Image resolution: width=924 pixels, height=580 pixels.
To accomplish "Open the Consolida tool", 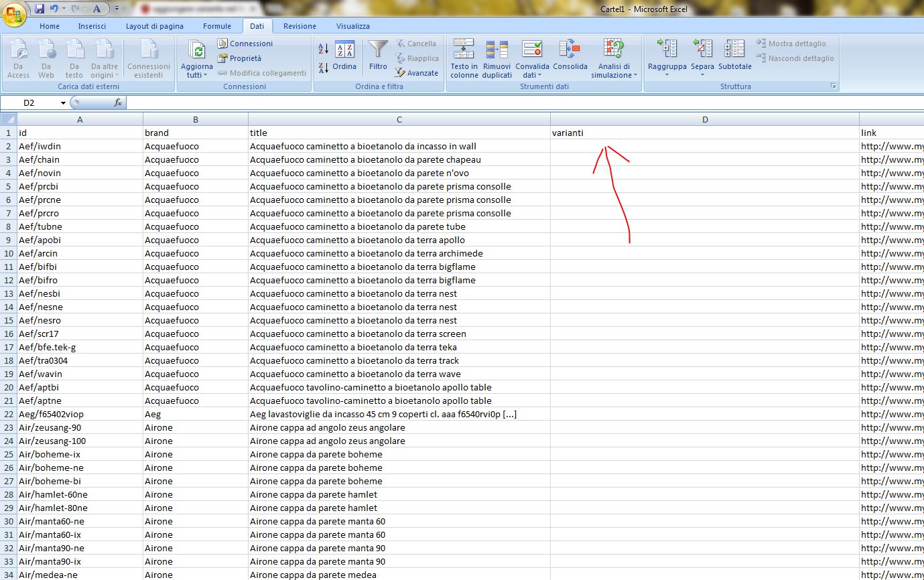I will tap(570, 56).
